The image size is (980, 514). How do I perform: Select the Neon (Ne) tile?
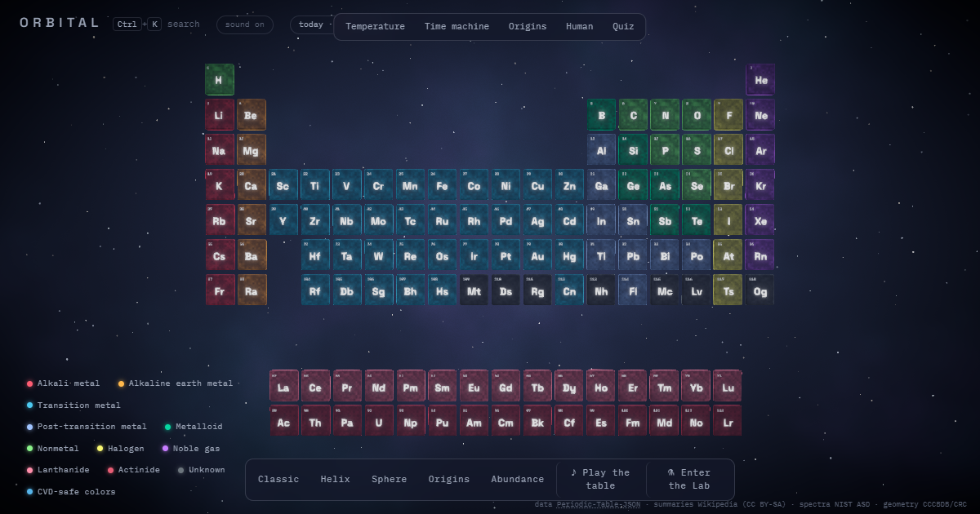tap(760, 114)
